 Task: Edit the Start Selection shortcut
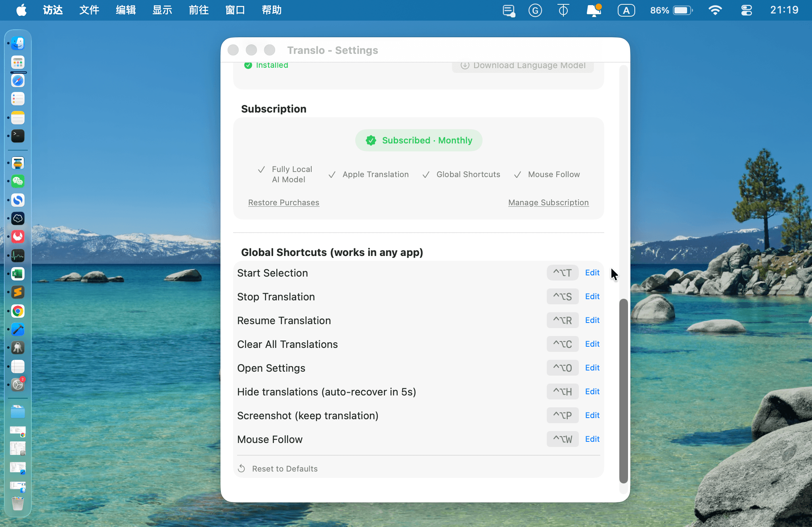(592, 273)
